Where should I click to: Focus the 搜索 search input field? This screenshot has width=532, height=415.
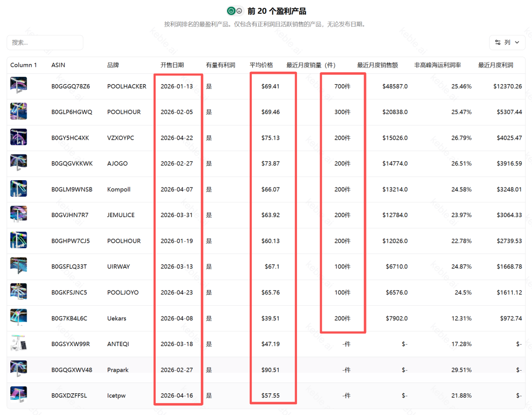45,42
